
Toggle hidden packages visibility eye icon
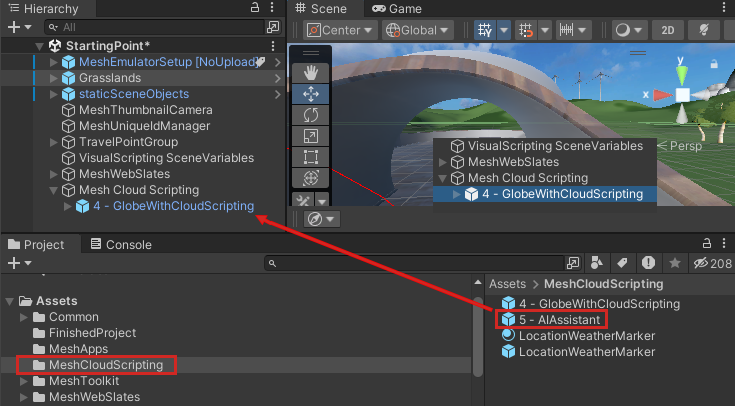712,263
